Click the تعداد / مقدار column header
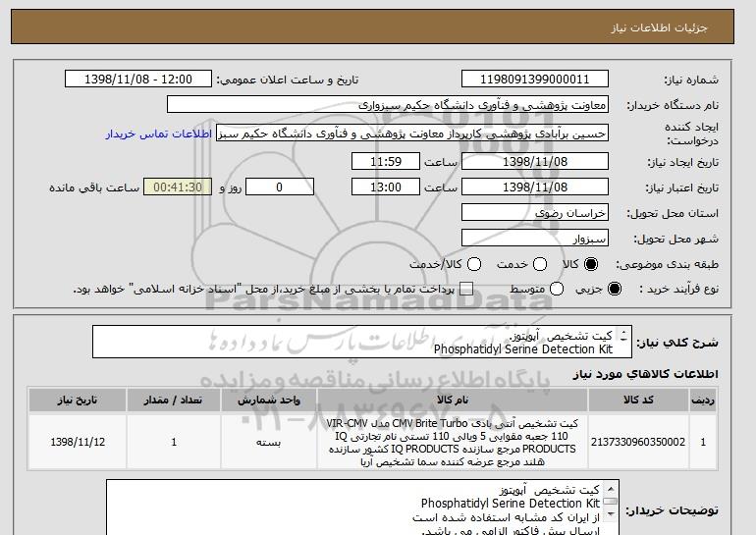756x535 pixels. coord(174,401)
